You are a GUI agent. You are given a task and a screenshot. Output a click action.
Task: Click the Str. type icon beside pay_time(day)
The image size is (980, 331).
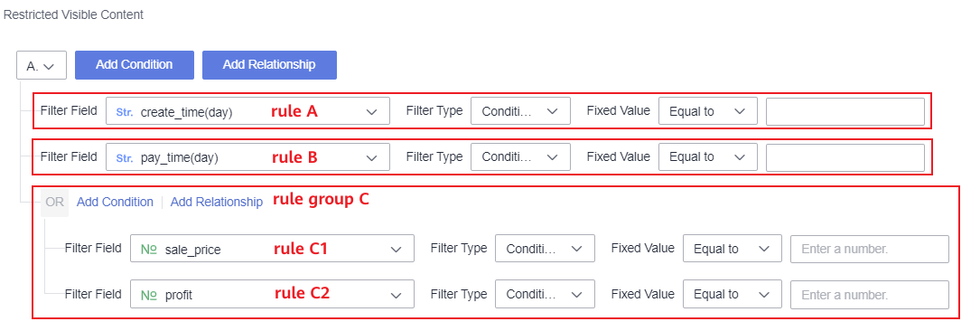point(125,158)
